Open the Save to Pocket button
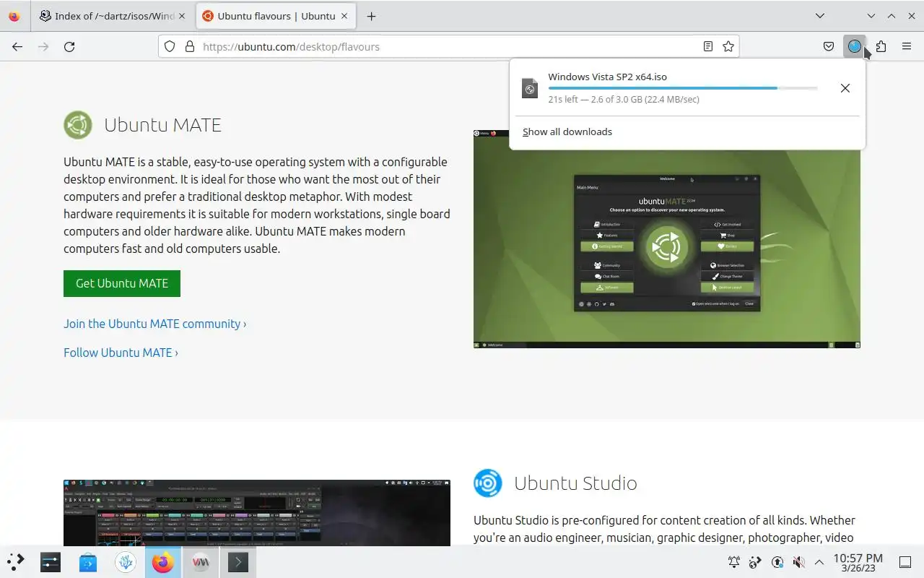Image resolution: width=924 pixels, height=578 pixels. coord(829,46)
